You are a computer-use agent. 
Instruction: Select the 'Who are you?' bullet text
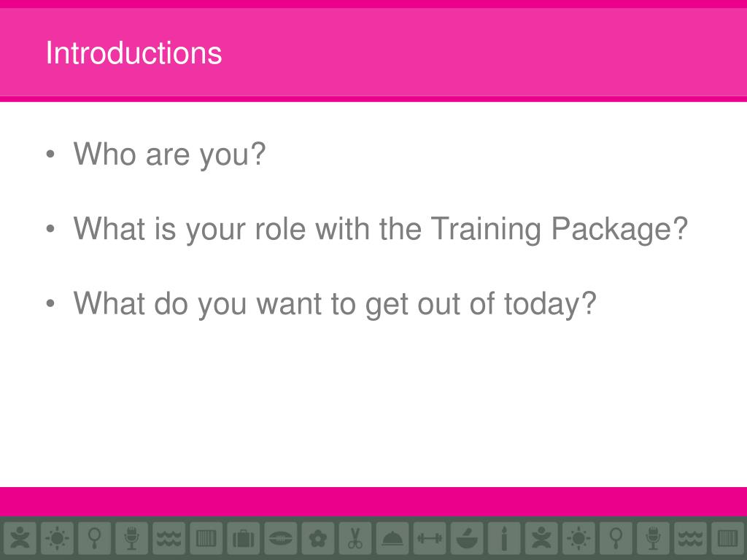click(169, 155)
